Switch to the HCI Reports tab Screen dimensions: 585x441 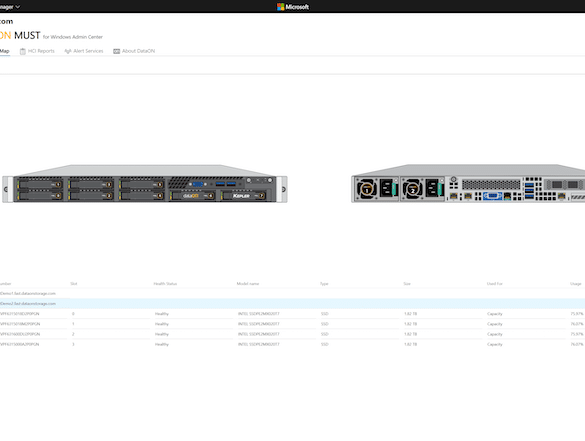point(37,51)
